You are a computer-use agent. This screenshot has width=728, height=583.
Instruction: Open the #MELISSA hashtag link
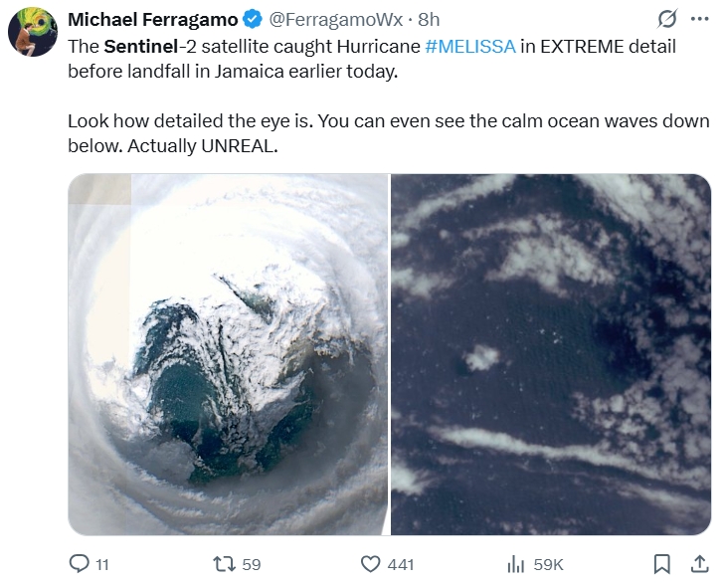[470, 46]
